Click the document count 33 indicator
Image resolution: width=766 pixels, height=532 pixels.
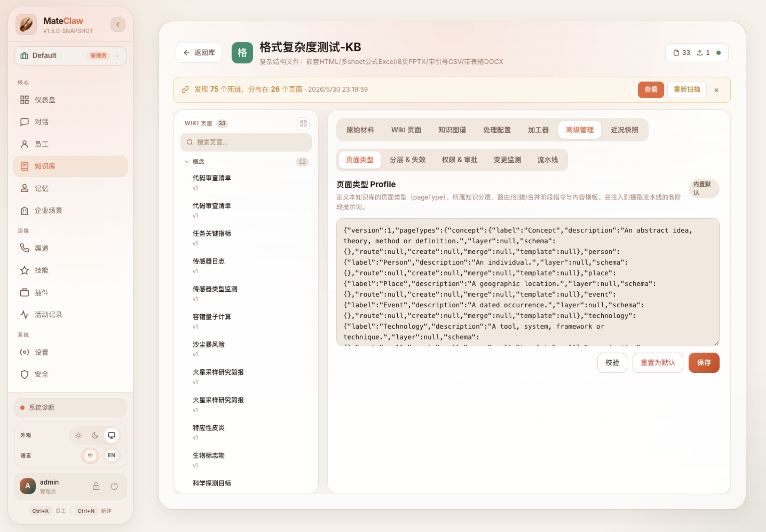682,53
